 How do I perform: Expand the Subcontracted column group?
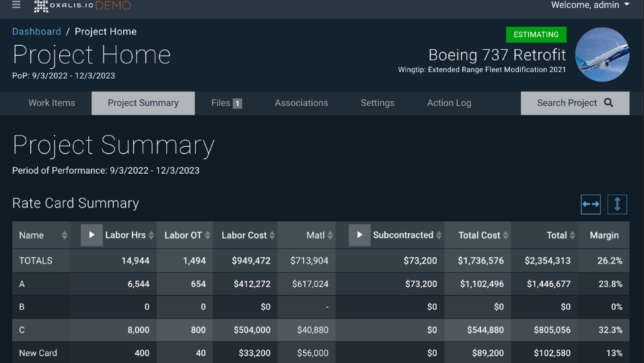359,235
